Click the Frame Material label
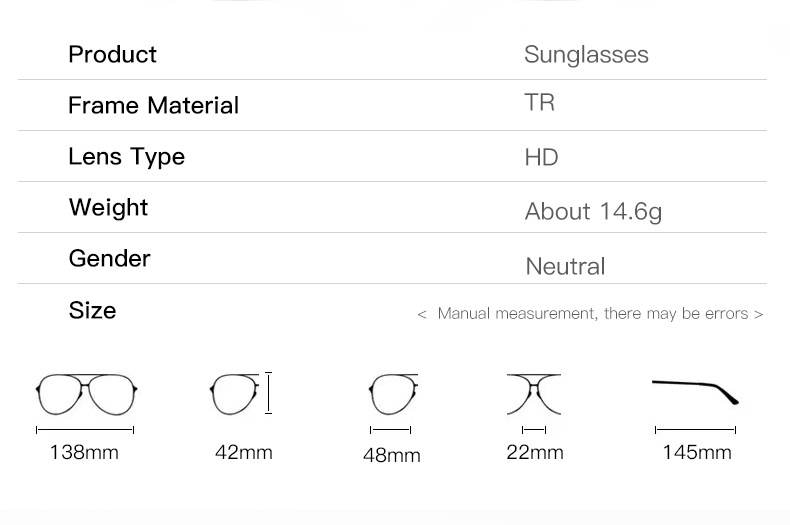The image size is (790, 525). coord(153,105)
